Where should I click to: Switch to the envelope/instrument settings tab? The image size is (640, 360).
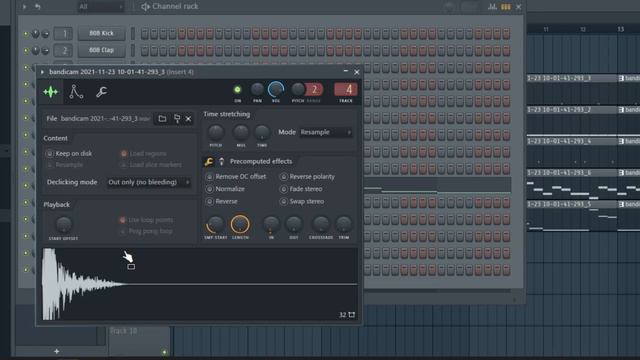[76, 92]
